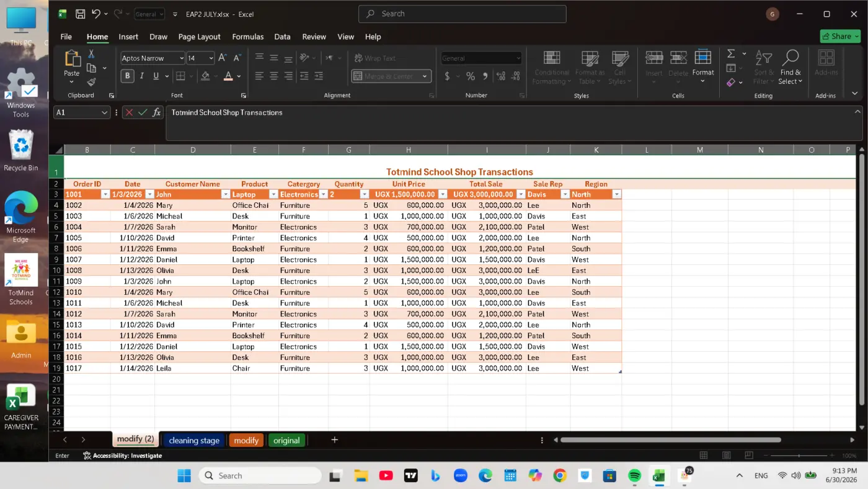Click the cell with customer Leila

[x=192, y=368]
